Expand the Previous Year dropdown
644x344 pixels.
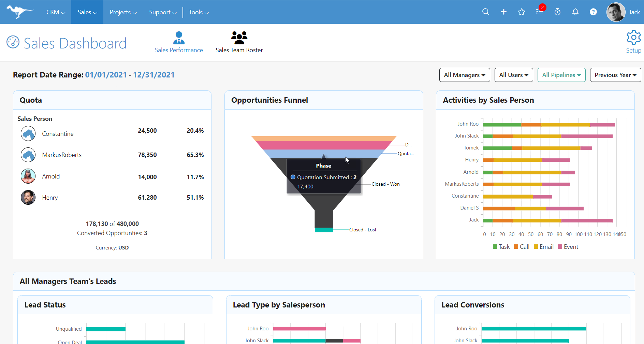615,75
